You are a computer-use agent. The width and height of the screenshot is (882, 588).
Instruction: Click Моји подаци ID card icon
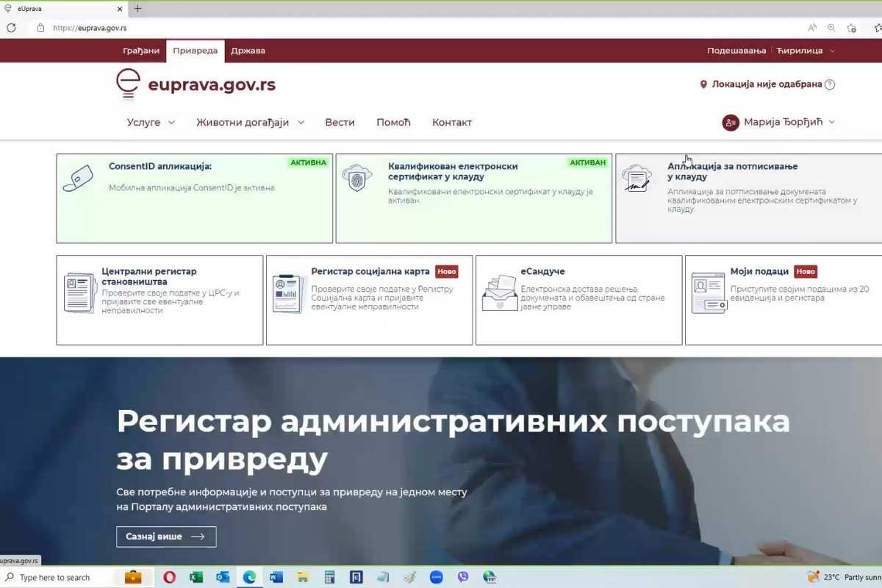[709, 293]
